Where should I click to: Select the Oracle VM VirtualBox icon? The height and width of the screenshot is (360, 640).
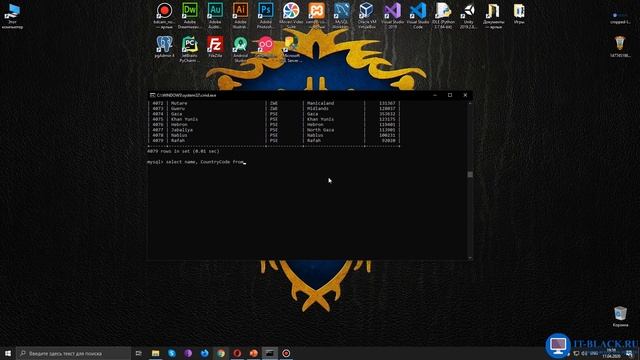(367, 15)
